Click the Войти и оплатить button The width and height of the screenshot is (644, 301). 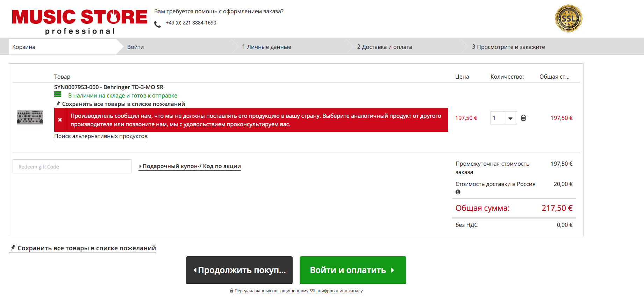tap(353, 270)
